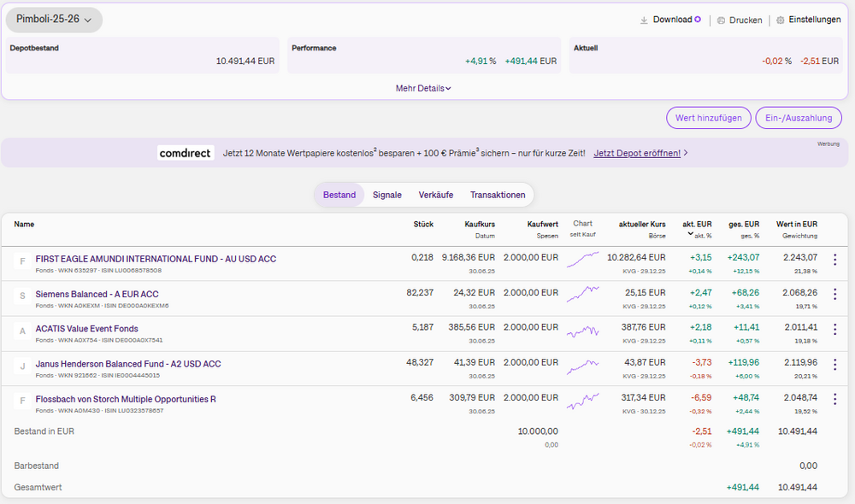Click the Ein-/Auszahlung button
Screen dimensions: 855x504
[799, 118]
